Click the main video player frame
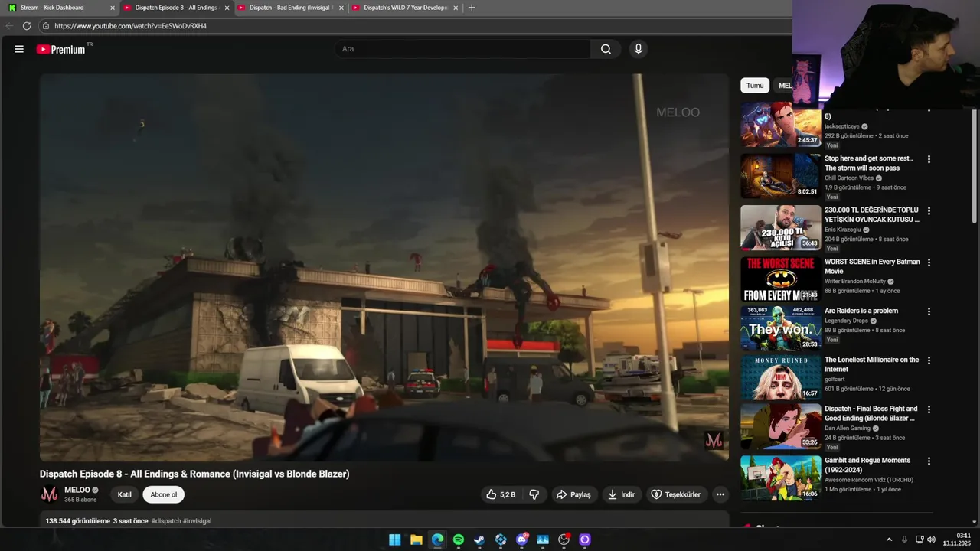The width and height of the screenshot is (980, 551). tap(384, 267)
